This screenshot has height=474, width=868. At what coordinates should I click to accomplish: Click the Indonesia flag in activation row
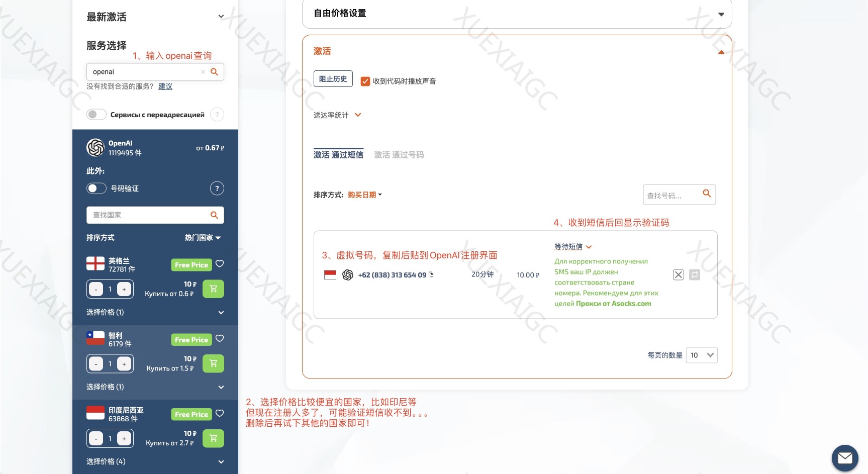[x=330, y=274]
